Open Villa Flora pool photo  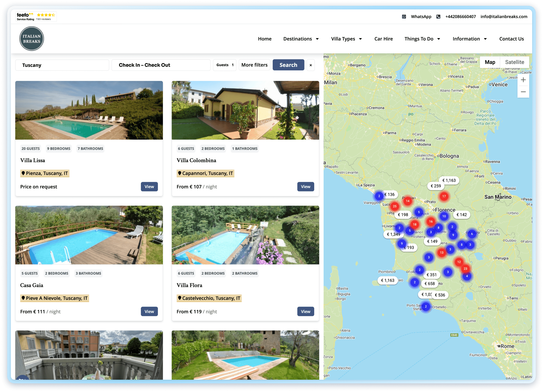point(245,235)
